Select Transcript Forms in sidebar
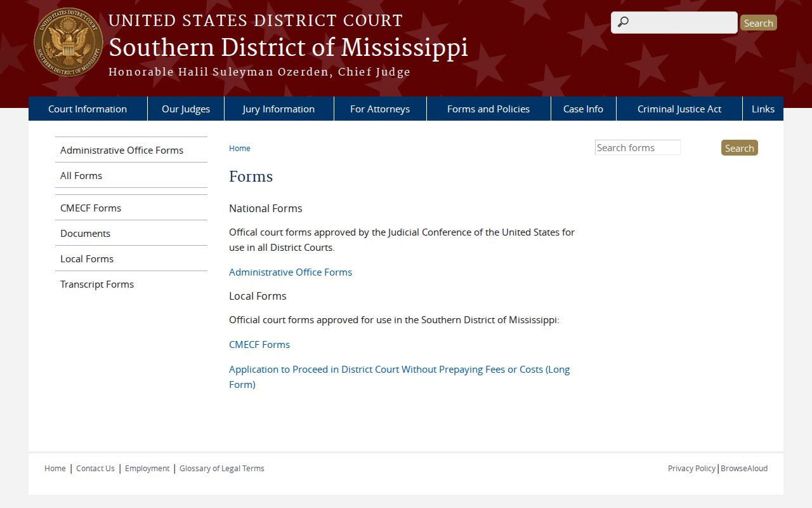 131,284
